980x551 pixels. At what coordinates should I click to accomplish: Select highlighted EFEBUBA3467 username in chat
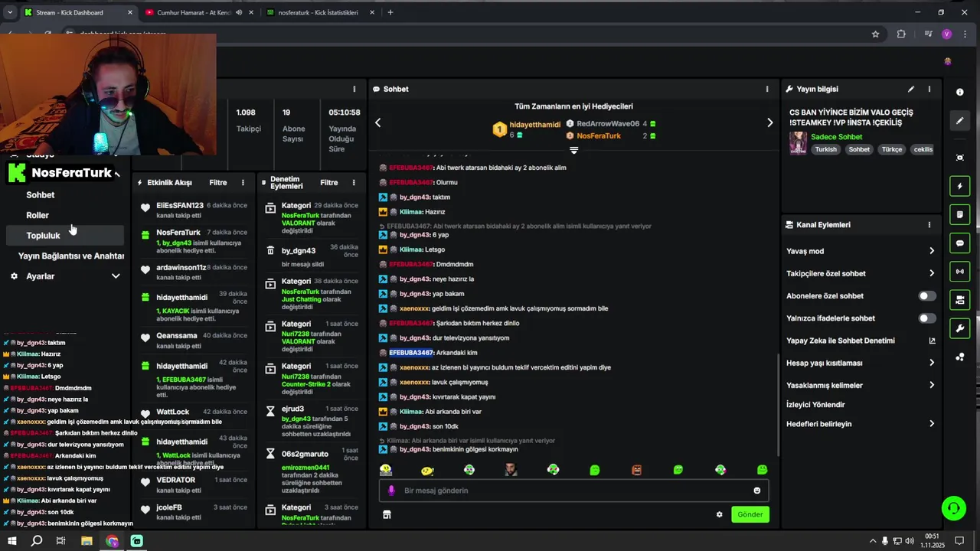(x=411, y=353)
